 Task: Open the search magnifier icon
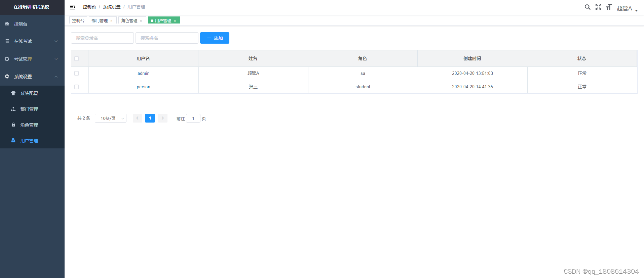588,7
